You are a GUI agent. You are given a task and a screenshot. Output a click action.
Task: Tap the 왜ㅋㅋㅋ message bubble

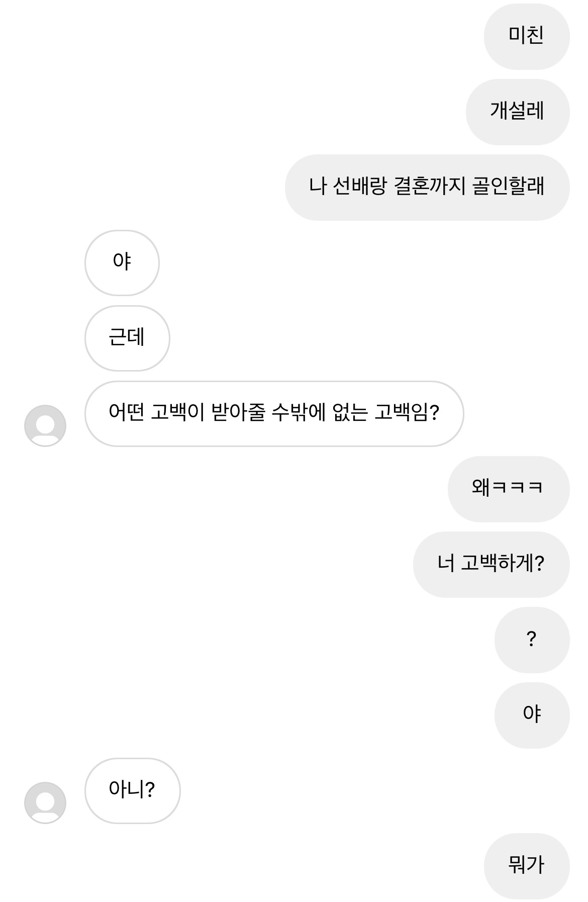coord(508,489)
